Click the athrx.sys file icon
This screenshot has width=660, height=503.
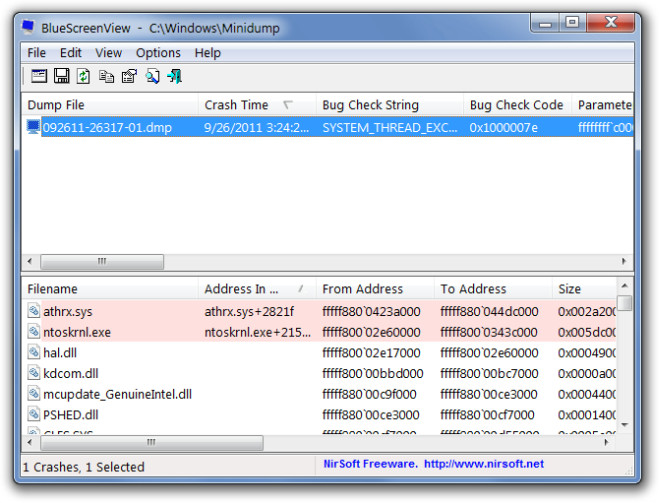coord(34,311)
